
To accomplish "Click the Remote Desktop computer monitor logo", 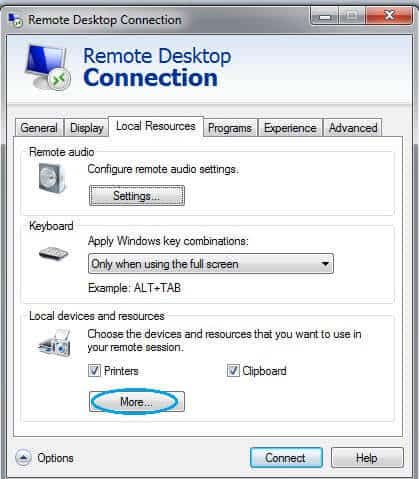I will [48, 68].
